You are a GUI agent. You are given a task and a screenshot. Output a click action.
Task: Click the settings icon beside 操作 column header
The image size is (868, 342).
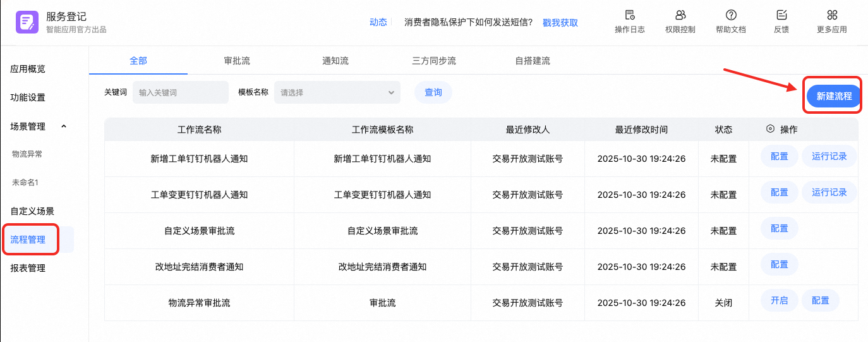point(770,129)
